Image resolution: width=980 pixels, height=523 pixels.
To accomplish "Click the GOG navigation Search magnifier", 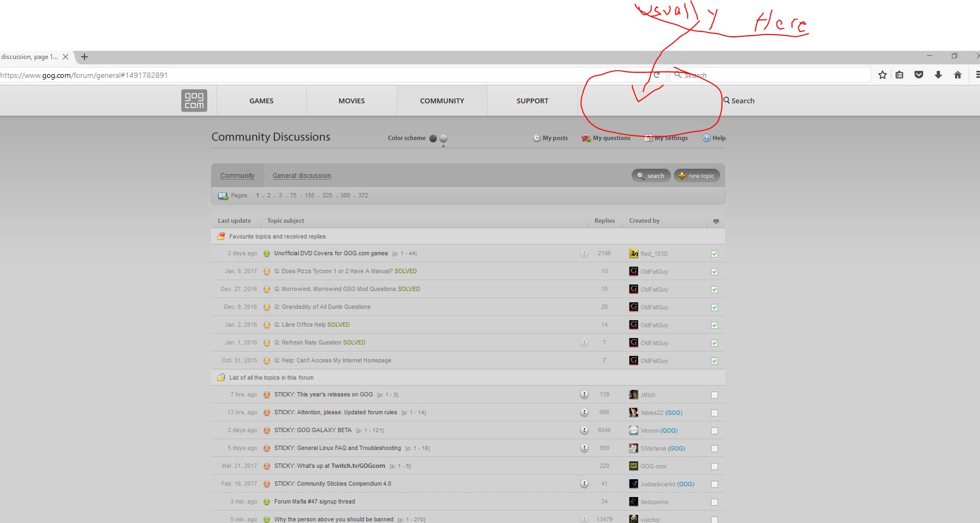I will click(x=727, y=101).
